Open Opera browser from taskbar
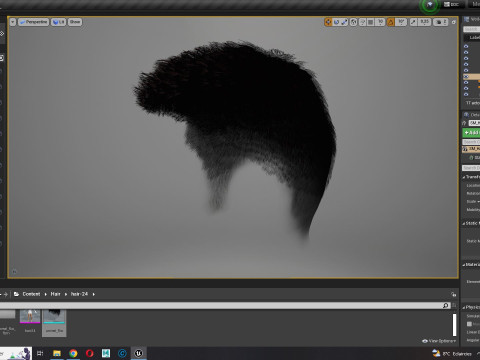Image resolution: width=480 pixels, height=360 pixels. pos(89,353)
